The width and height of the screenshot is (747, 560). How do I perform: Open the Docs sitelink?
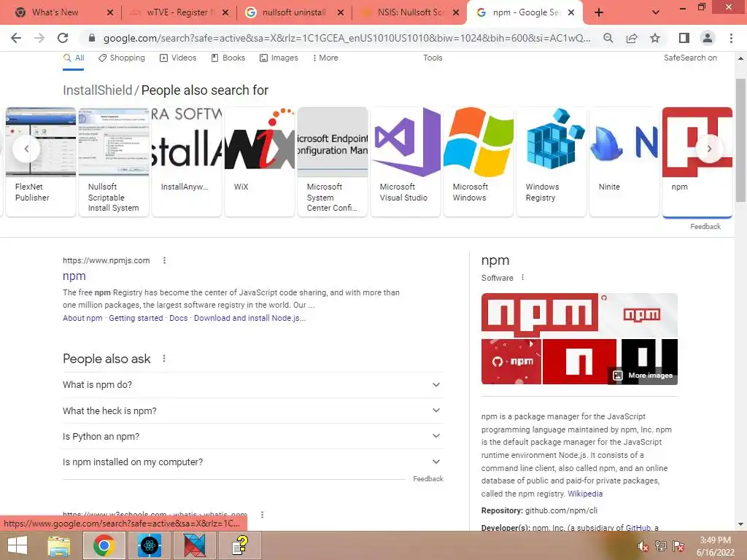pyautogui.click(x=179, y=318)
